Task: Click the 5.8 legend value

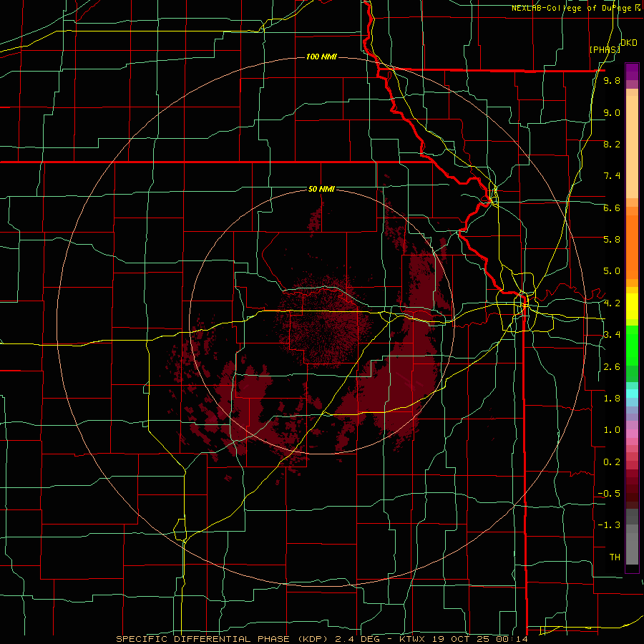Action: pos(612,239)
